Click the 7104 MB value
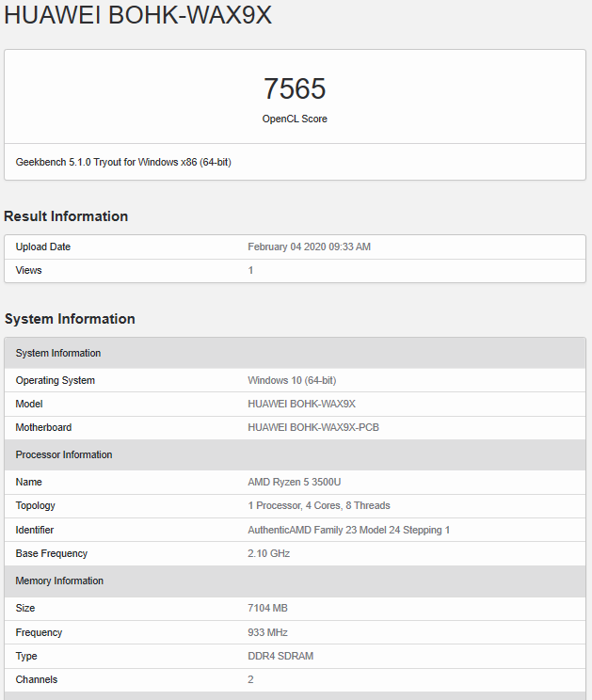Viewport: 592px width, 700px height. pyautogui.click(x=267, y=608)
